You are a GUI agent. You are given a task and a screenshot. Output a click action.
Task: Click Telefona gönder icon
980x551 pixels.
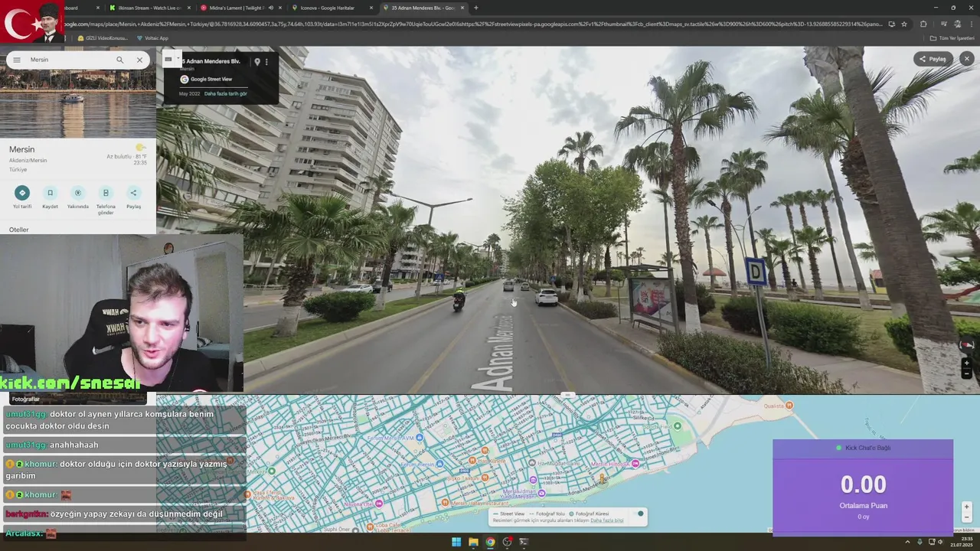click(106, 193)
